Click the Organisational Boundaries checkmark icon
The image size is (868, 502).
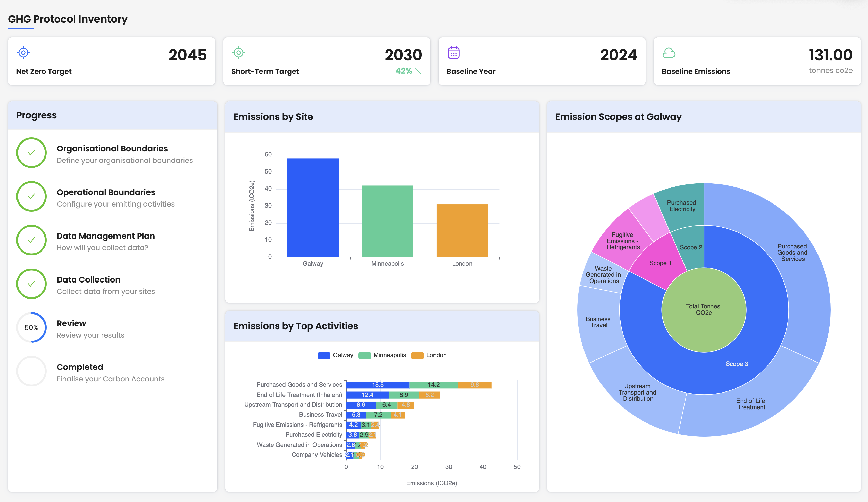31,153
